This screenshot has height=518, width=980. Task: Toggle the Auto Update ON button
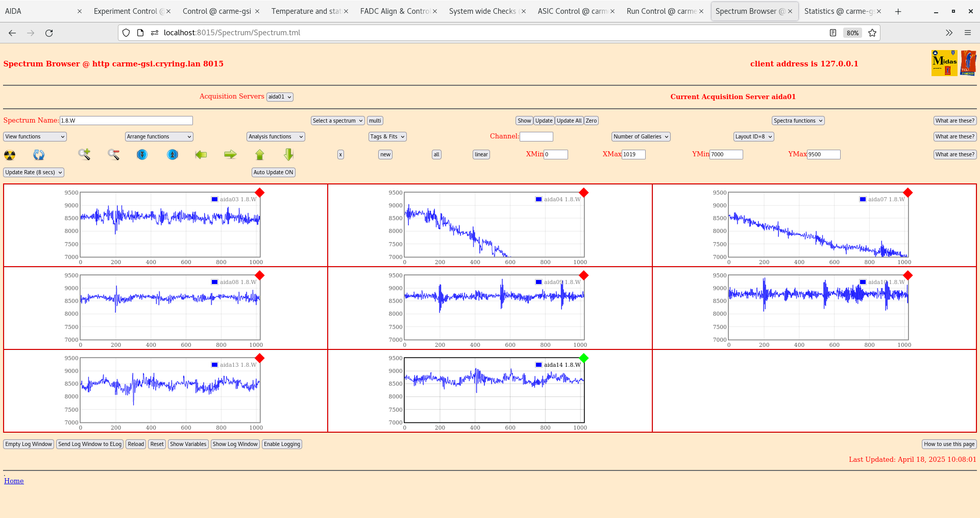click(274, 172)
